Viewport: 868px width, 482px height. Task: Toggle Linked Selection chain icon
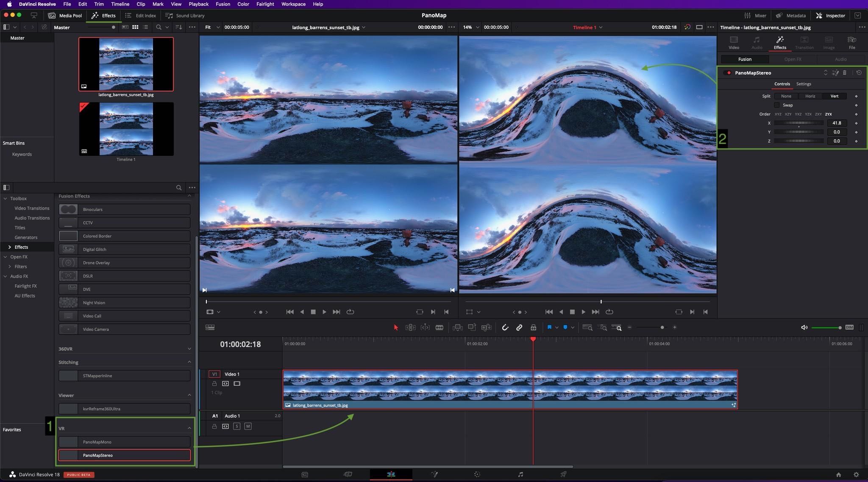click(519, 327)
